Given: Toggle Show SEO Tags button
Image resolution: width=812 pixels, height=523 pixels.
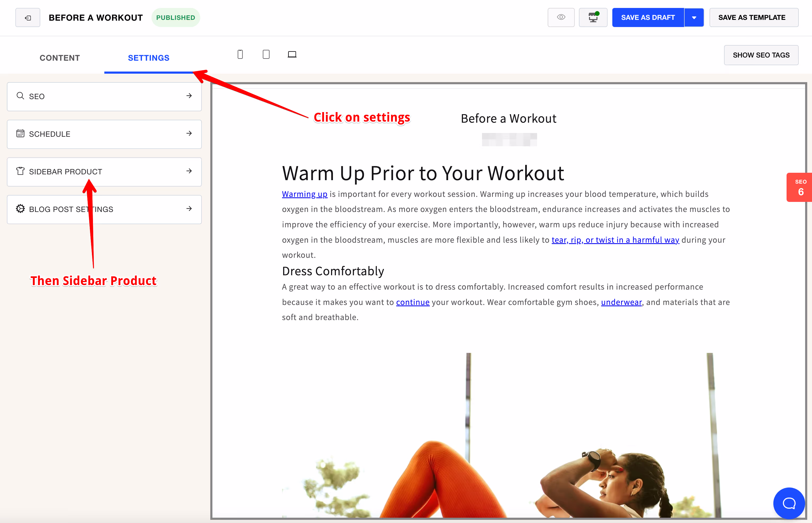Looking at the screenshot, I should tap(761, 55).
